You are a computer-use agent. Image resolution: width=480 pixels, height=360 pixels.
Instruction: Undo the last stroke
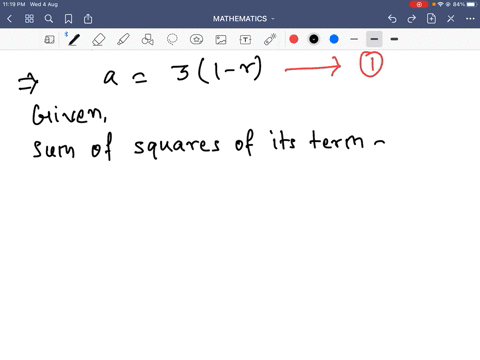[392, 19]
